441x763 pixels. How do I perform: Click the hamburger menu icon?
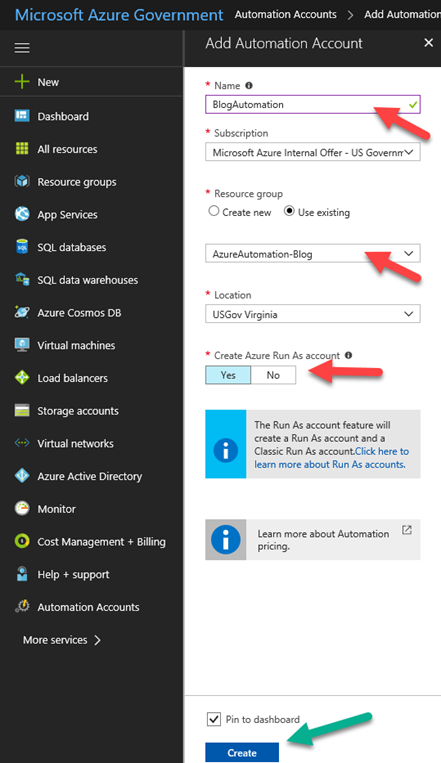(22, 48)
